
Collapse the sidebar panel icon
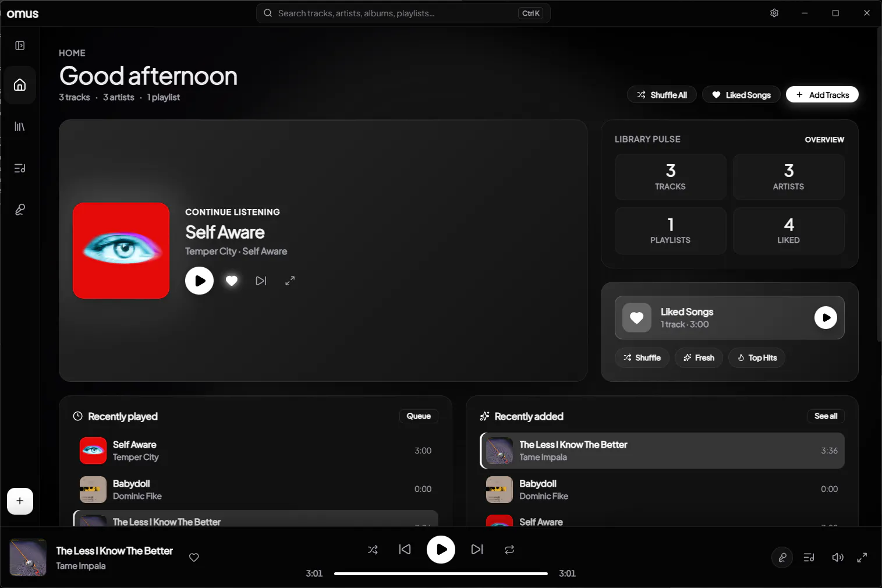click(x=20, y=45)
